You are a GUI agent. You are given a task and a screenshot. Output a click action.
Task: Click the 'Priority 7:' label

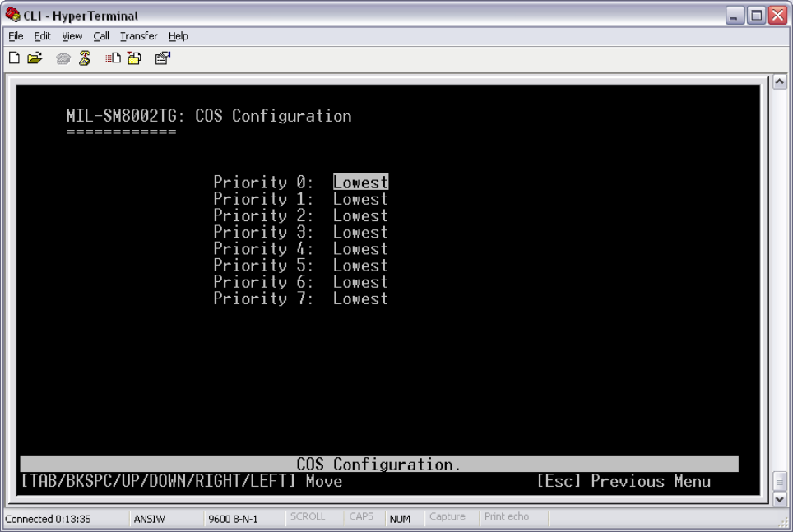click(263, 298)
